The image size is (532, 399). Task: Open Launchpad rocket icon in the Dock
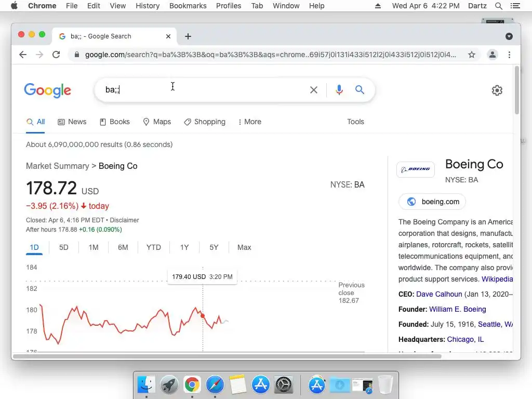[x=169, y=385]
